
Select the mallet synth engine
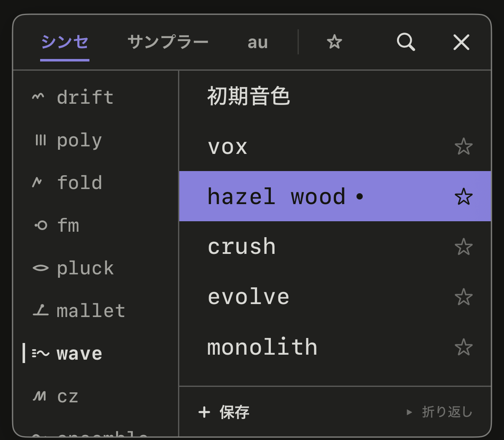pos(96,310)
